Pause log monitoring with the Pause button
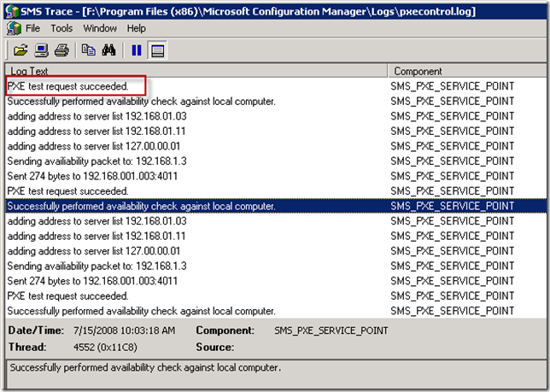 (137, 50)
